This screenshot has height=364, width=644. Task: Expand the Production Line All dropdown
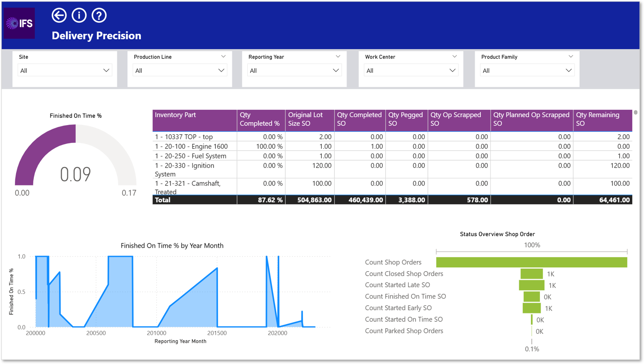pos(180,70)
